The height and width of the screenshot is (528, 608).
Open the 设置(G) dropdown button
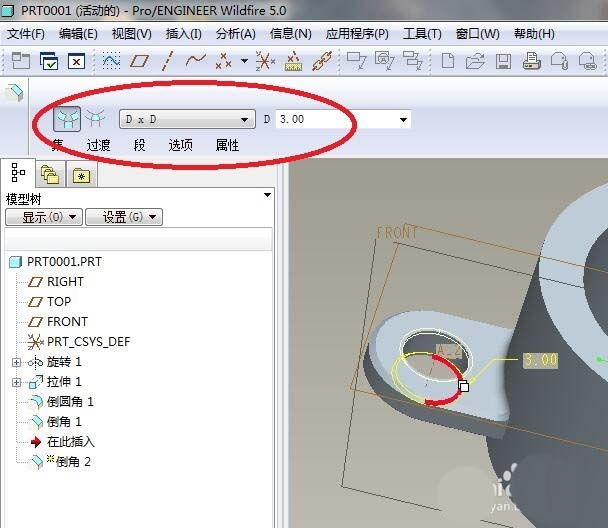(x=124, y=217)
